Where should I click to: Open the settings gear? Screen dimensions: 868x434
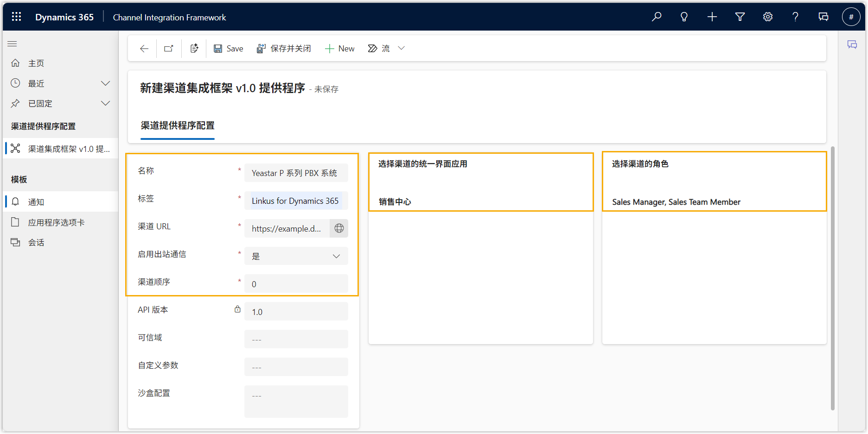[768, 17]
